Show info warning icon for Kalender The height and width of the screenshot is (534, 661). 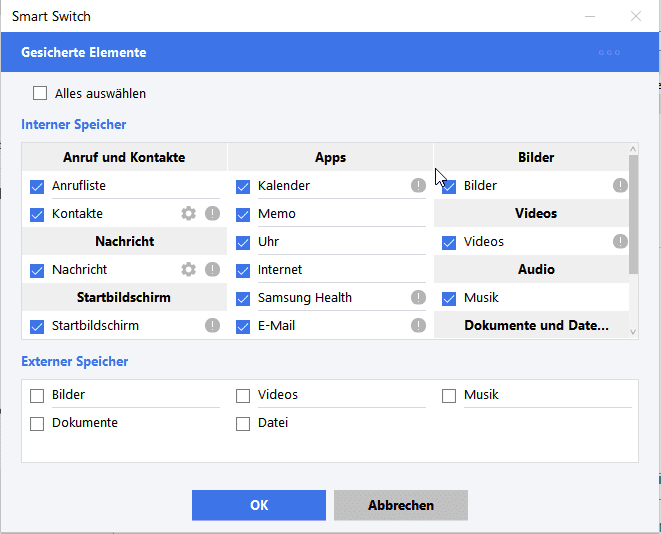point(418,185)
